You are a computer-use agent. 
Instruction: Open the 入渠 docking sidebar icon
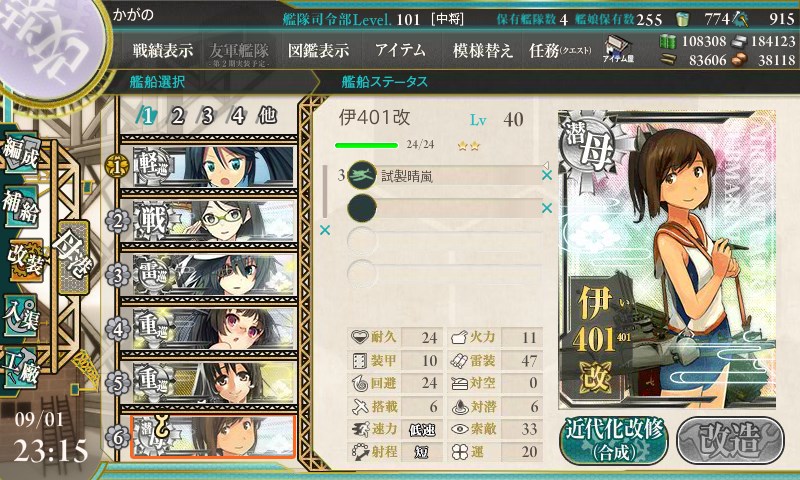[21, 315]
